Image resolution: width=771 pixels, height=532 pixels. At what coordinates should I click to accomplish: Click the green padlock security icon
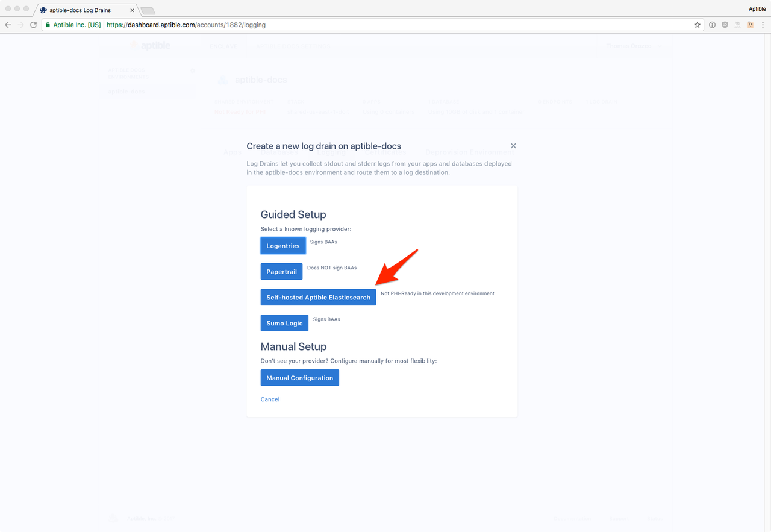click(48, 25)
